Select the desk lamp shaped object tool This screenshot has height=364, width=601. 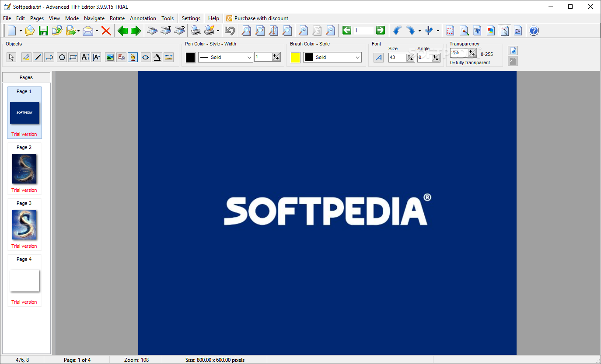tap(157, 57)
